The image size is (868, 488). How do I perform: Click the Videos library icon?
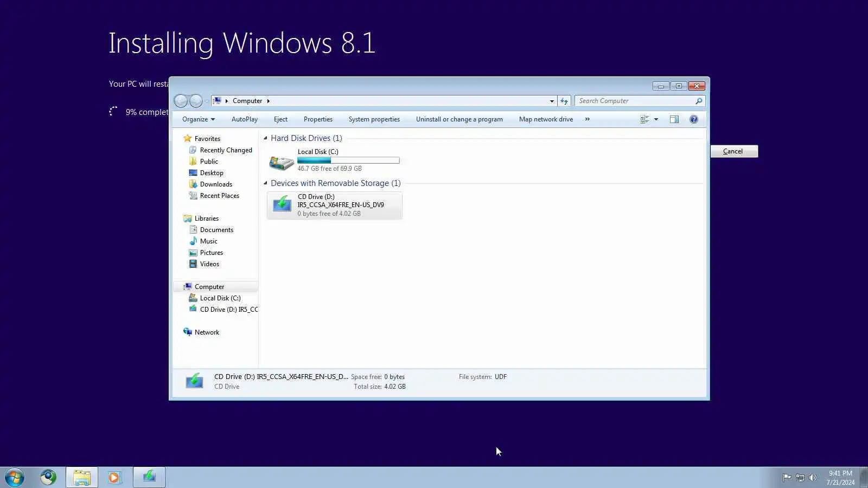(193, 264)
